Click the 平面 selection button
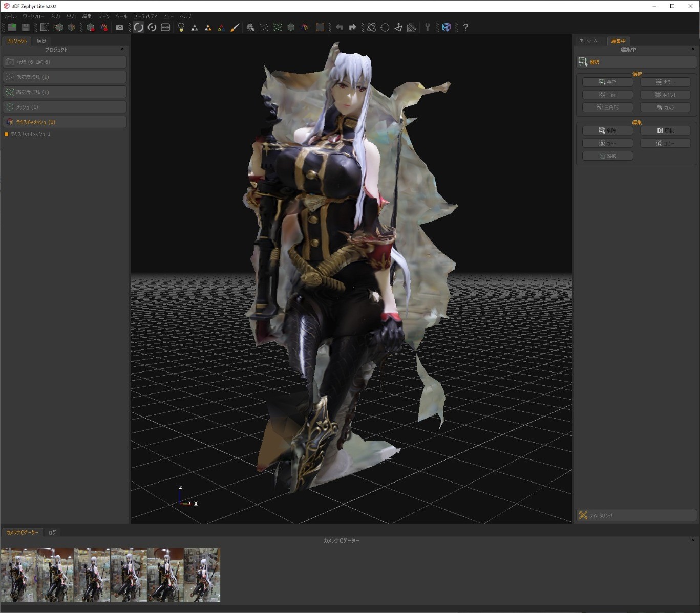 (x=608, y=95)
